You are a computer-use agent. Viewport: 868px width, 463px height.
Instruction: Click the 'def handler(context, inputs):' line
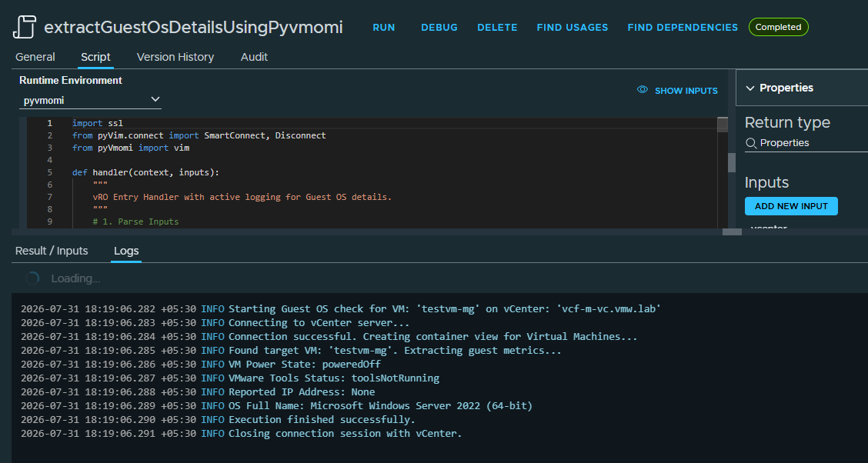tap(145, 172)
